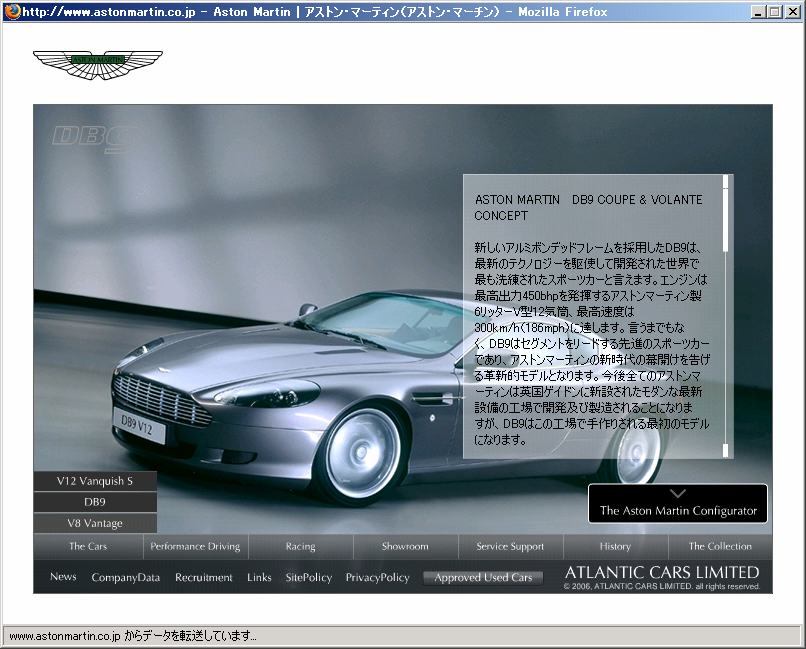
Task: Select DB9 model button
Action: point(95,502)
